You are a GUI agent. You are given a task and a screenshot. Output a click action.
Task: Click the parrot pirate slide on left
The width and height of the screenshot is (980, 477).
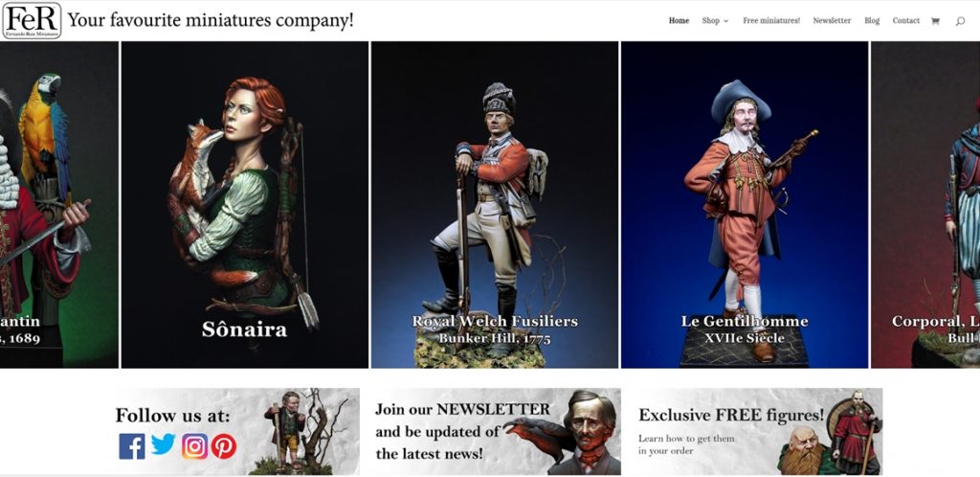pyautogui.click(x=58, y=205)
